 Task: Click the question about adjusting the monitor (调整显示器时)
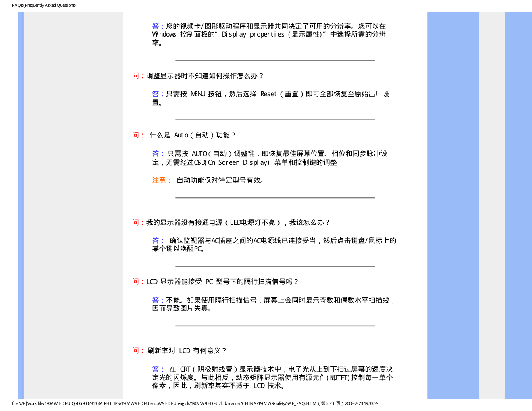[x=205, y=76]
